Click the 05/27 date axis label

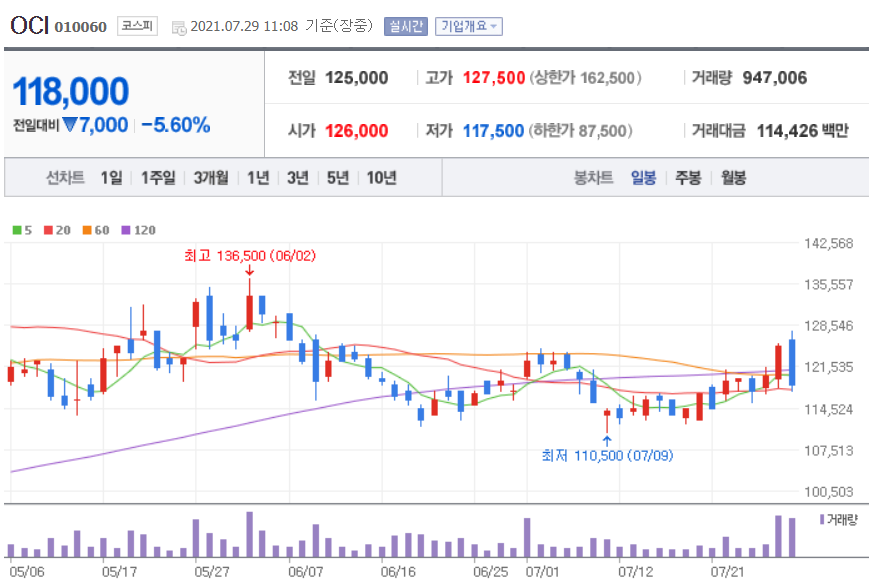pyautogui.click(x=212, y=572)
